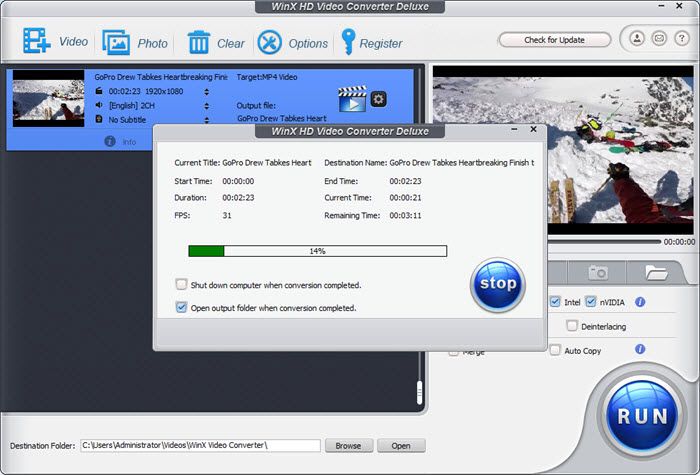Uncheck Open output folder when conversion completed
700x475 pixels.
(181, 307)
